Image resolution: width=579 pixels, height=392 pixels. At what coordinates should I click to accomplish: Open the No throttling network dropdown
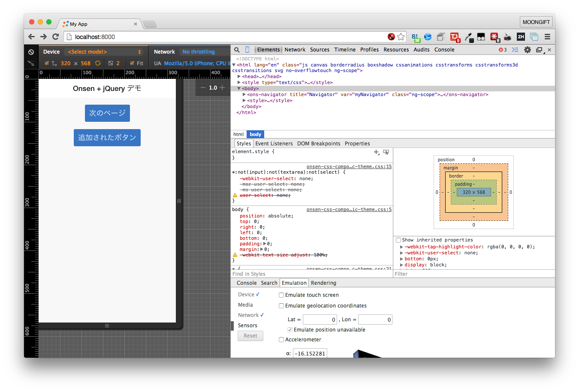click(x=199, y=52)
